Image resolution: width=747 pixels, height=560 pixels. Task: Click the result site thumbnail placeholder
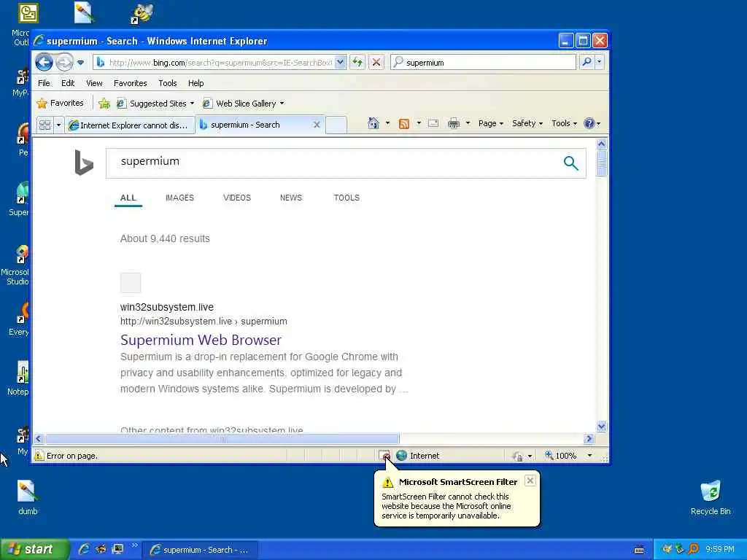(x=131, y=283)
